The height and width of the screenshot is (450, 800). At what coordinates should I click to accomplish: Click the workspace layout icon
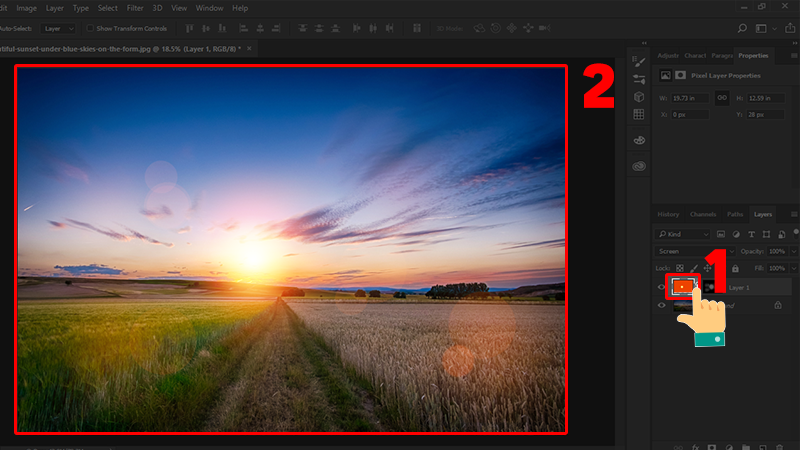(761, 29)
